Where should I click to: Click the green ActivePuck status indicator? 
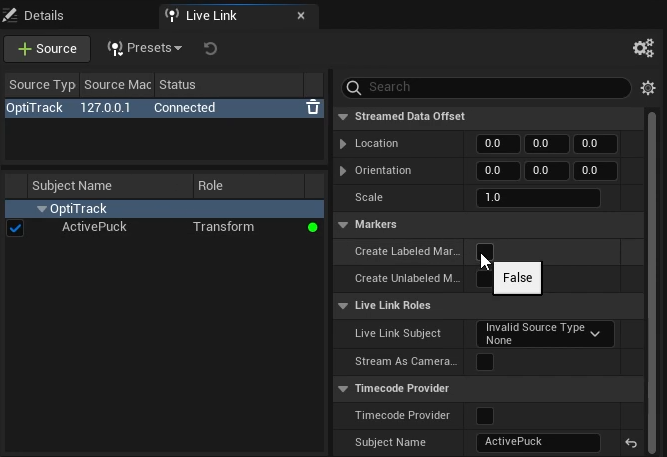pyautogui.click(x=313, y=228)
